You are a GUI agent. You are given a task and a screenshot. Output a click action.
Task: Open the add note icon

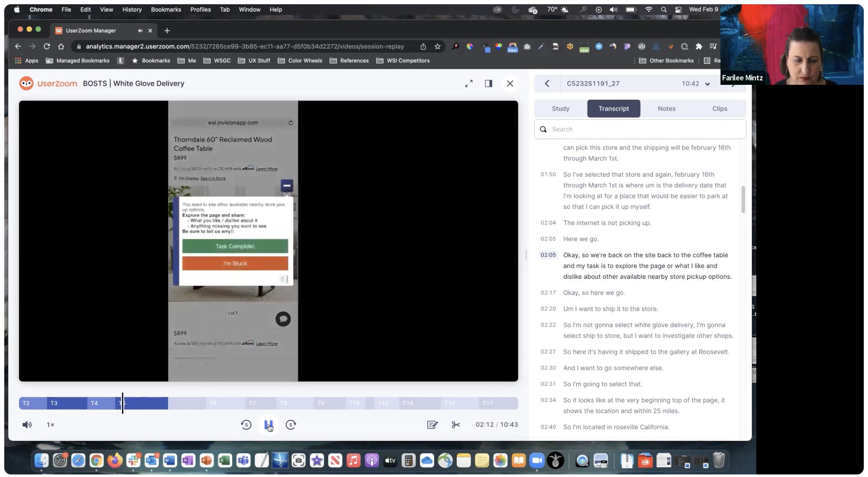[432, 424]
